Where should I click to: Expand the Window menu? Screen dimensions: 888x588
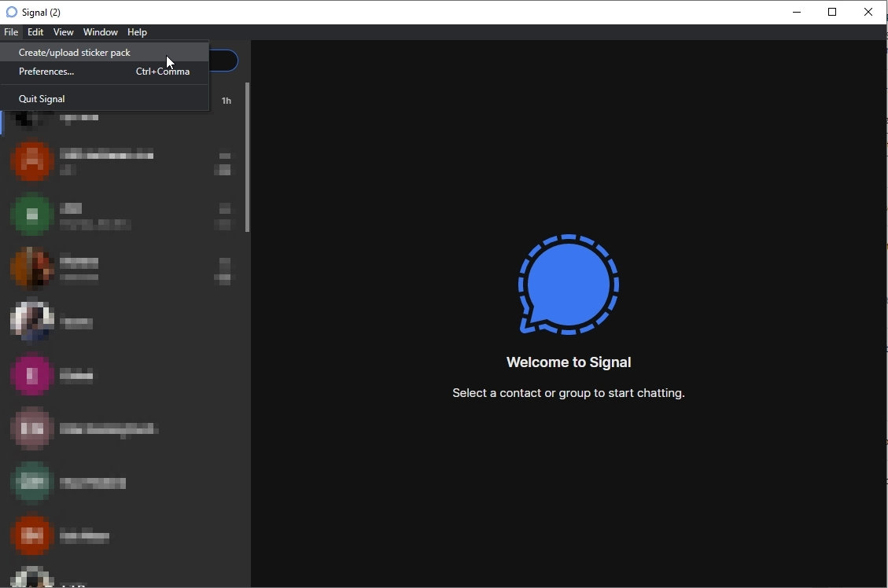(100, 32)
